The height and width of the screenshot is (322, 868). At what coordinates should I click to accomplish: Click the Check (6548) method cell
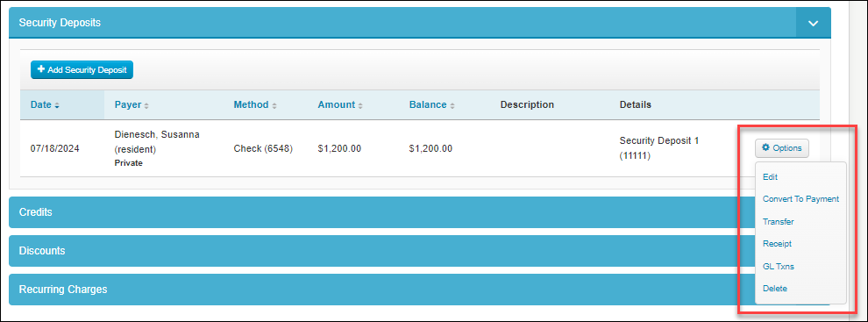[x=263, y=148]
